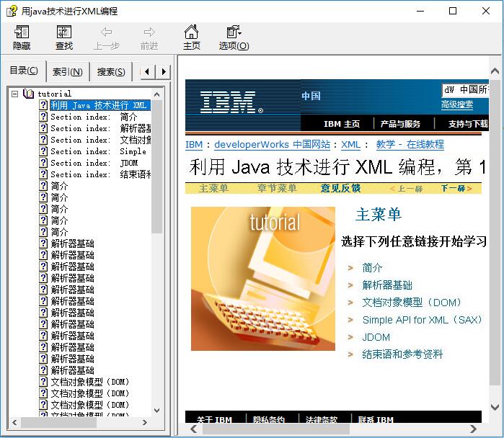Click arrow bullet before main-menu 简介 link
This screenshot has width=504, height=438.
tap(350, 268)
